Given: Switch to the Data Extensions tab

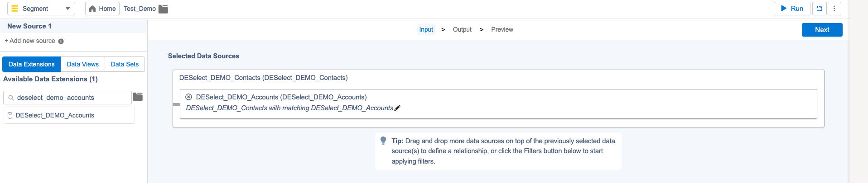Looking at the screenshot, I should [32, 64].
